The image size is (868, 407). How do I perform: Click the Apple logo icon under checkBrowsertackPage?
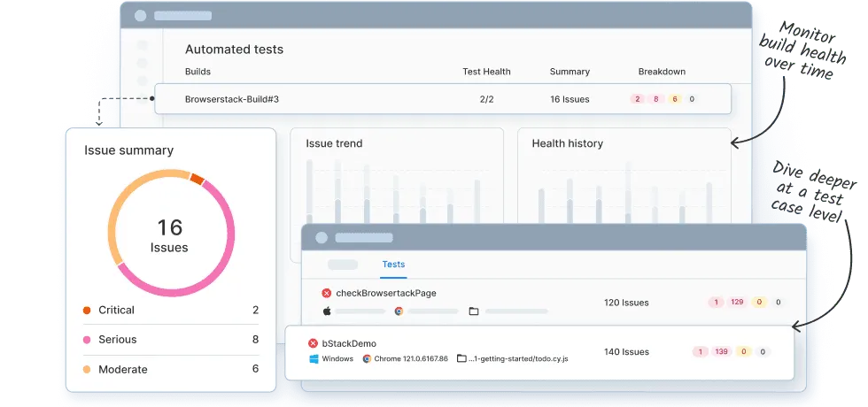point(327,311)
